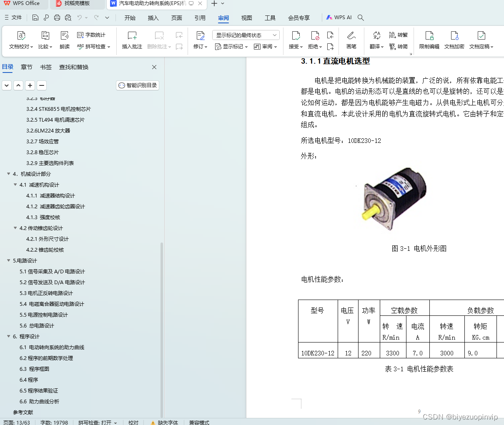Screen dimensions: 504x425
Task: Convert text with 转繁 button
Action: [399, 35]
